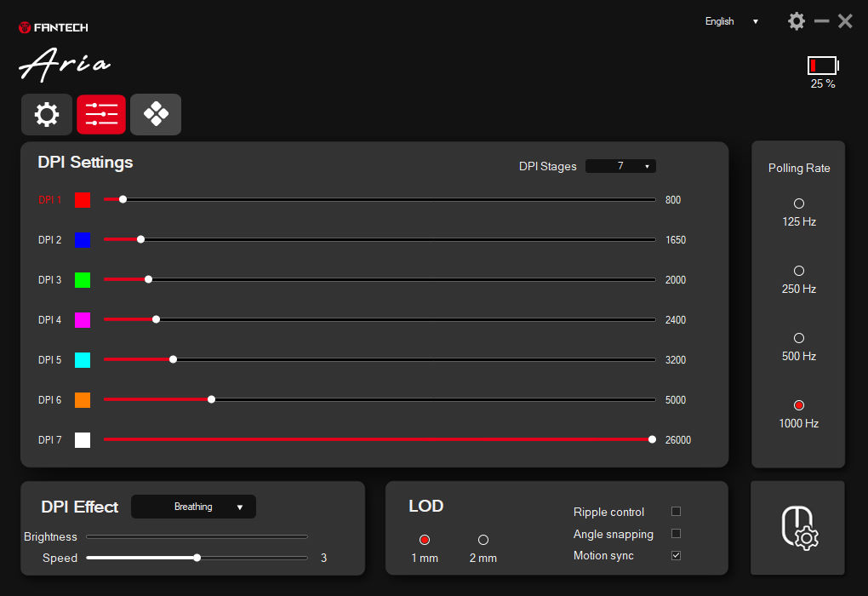Select the DPI 1 stage label

point(50,200)
